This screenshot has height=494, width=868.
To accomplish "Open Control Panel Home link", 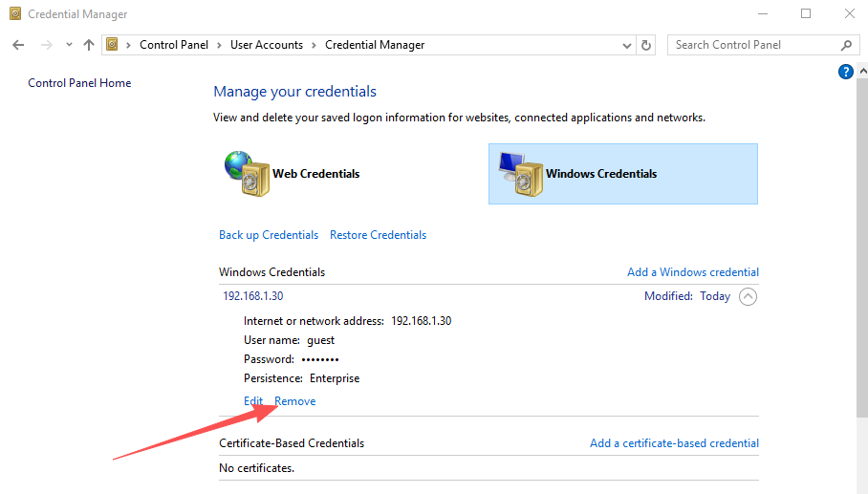I will tap(79, 83).
